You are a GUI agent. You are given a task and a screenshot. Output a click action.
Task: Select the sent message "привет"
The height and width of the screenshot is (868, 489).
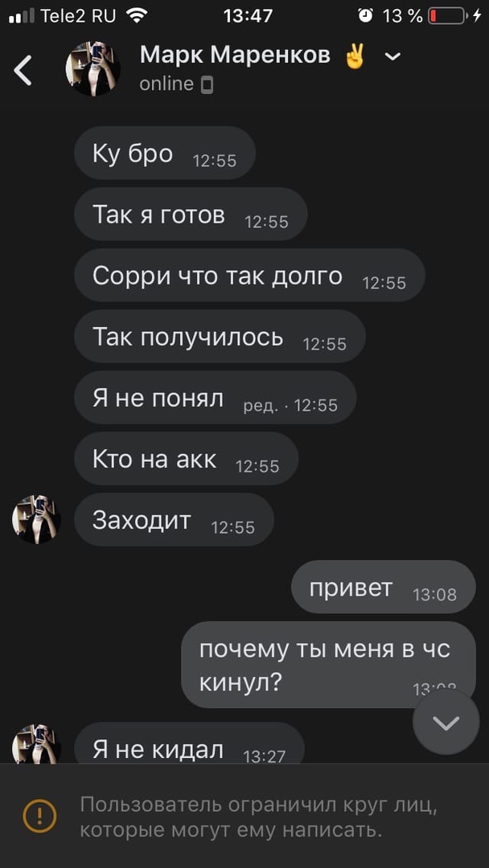click(383, 587)
